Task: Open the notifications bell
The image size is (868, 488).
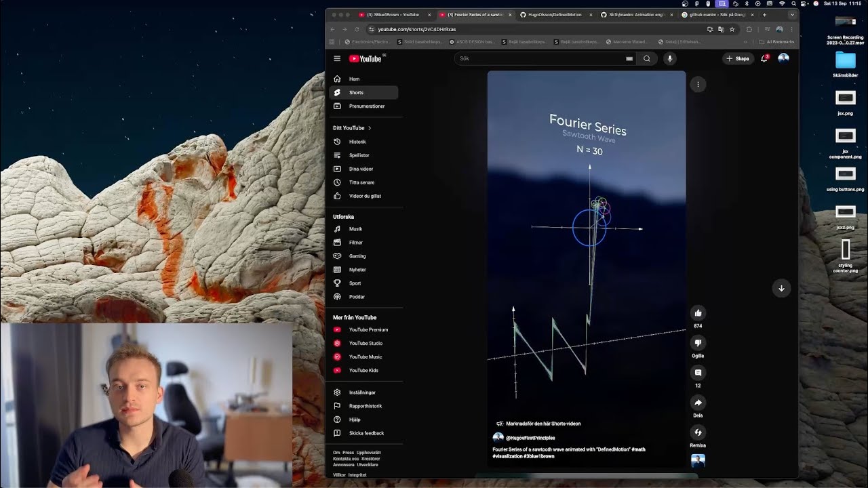Action: (764, 58)
